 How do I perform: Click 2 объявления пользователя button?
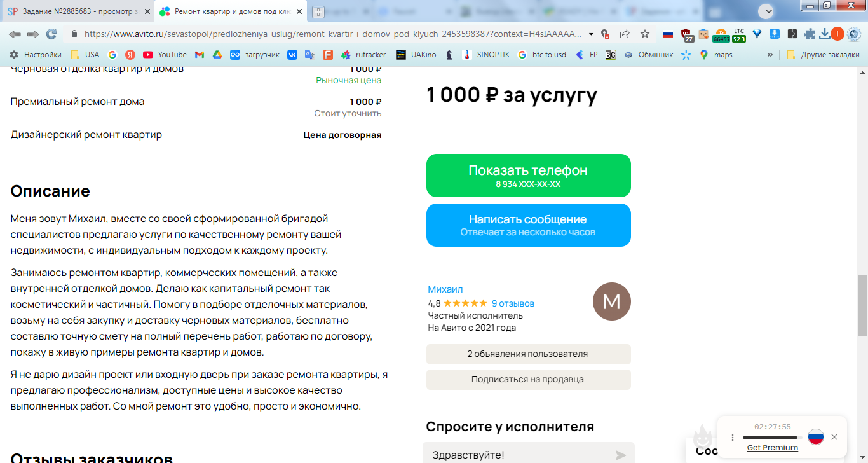coord(529,354)
